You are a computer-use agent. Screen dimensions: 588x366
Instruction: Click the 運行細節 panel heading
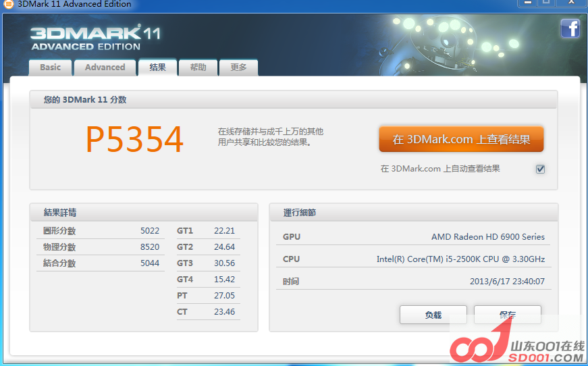pos(299,213)
